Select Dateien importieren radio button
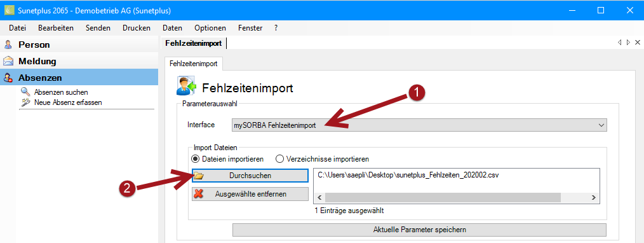The width and height of the screenshot is (644, 243). (196, 158)
